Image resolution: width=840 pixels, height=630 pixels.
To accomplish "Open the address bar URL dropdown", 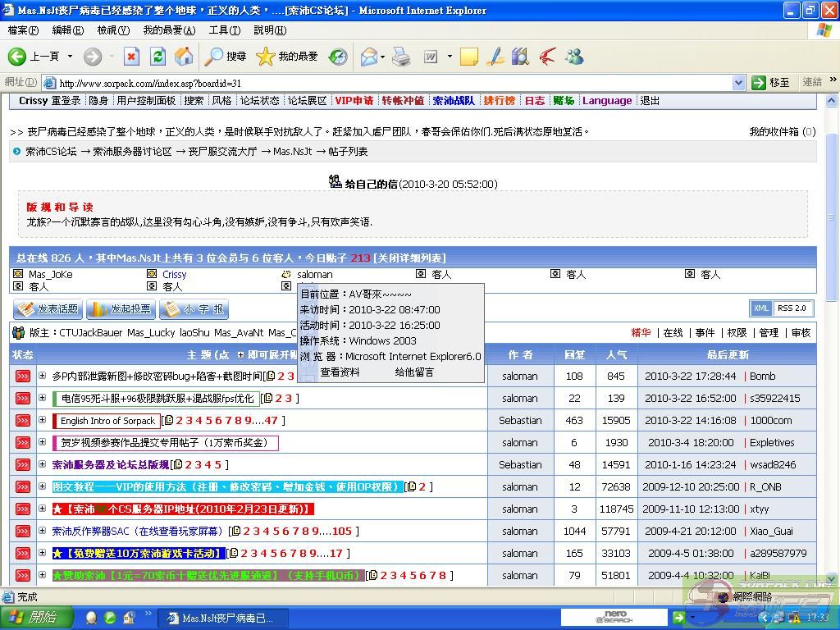I will pyautogui.click(x=737, y=82).
